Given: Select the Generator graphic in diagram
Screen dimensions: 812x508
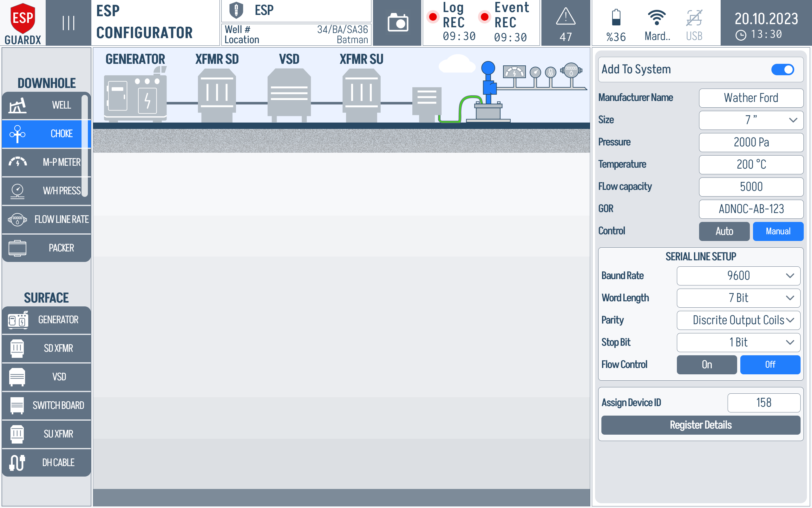Looking at the screenshot, I should click(135, 94).
